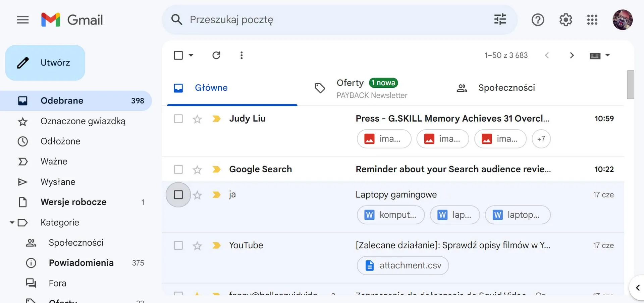Expand the select-all dropdown arrow
Image resolution: width=644 pixels, height=303 pixels.
point(191,55)
